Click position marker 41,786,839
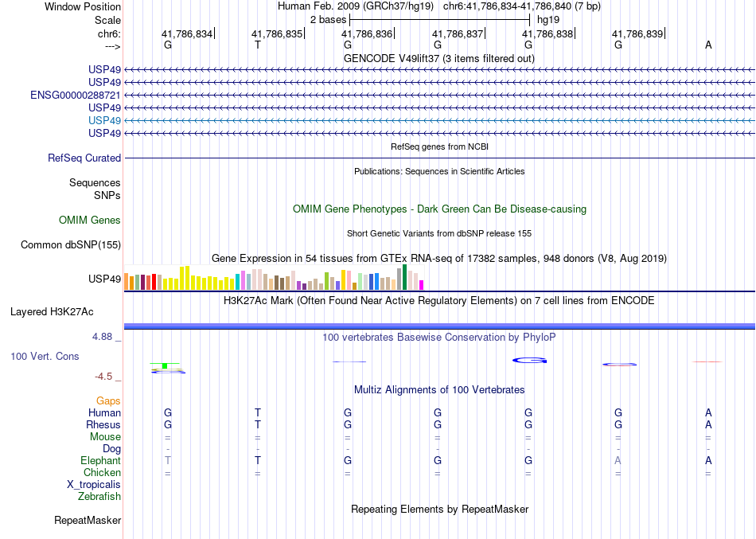Image resolution: width=756 pixels, height=539 pixels. point(638,33)
